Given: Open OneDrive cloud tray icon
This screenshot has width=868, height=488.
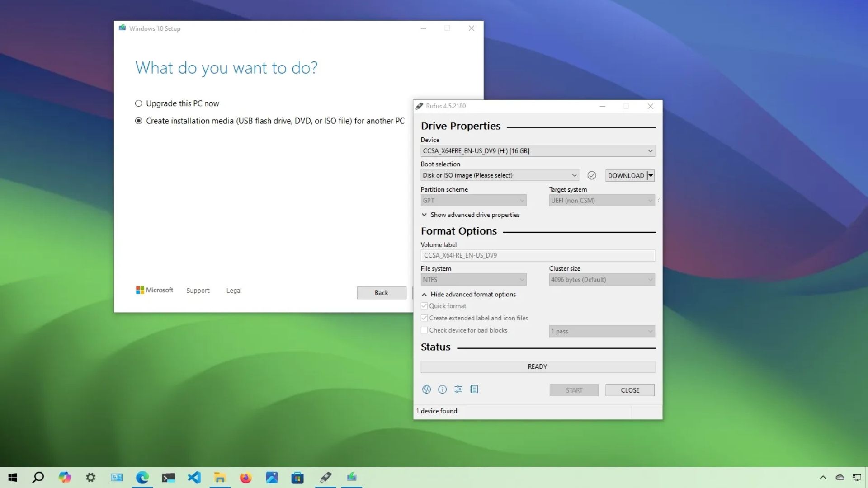Looking at the screenshot, I should pyautogui.click(x=840, y=478).
